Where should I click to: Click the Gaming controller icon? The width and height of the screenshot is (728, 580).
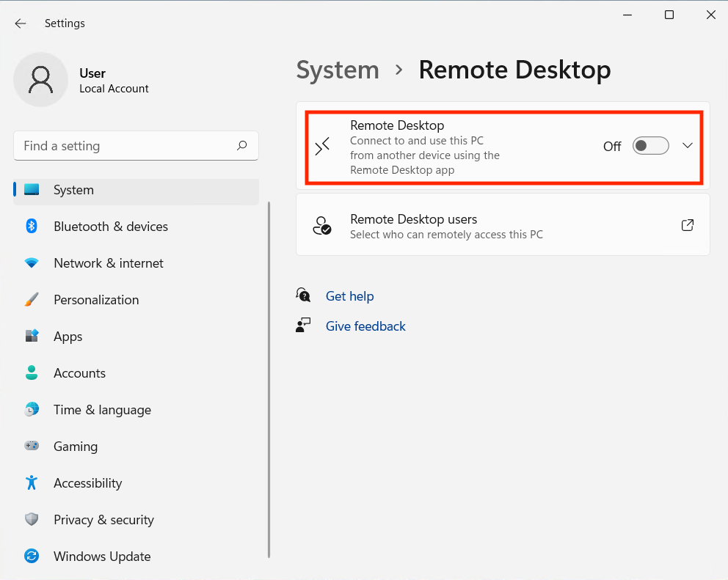[32, 447]
